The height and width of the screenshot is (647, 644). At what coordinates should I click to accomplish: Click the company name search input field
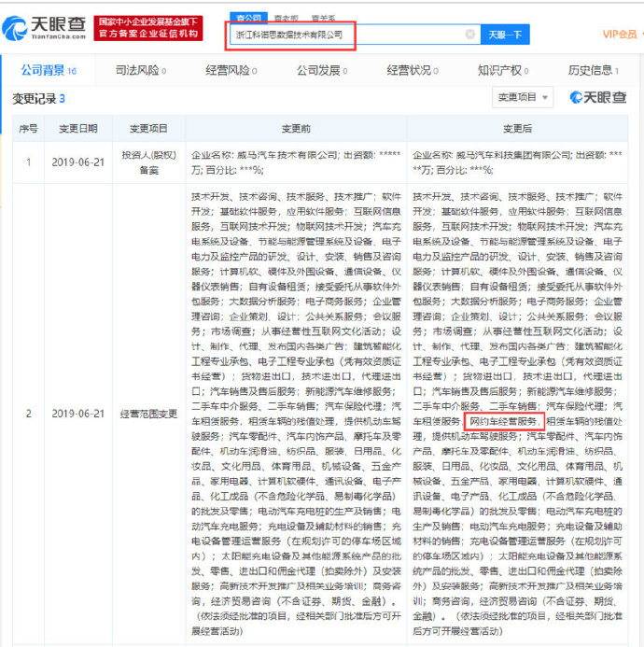click(x=345, y=35)
